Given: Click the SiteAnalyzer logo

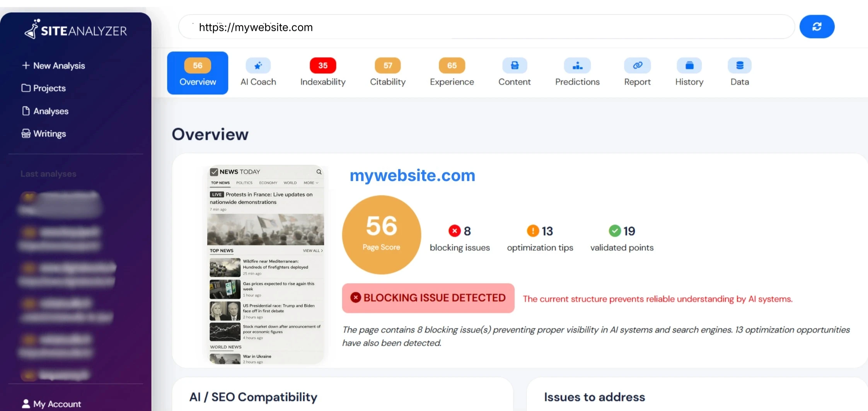Looking at the screenshot, I should (76, 29).
